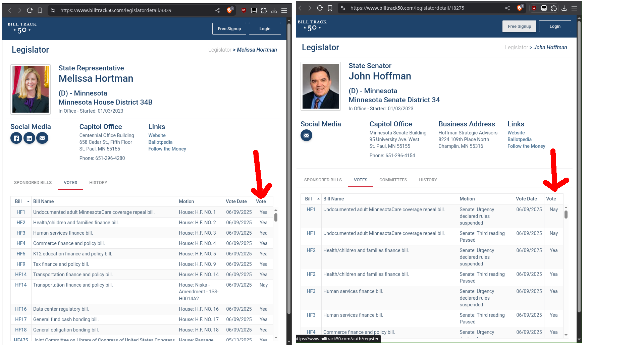Image resolution: width=644 pixels, height=362 pixels.
Task: Click scroll-down arrow of Hoffman votes table
Action: 566,335
